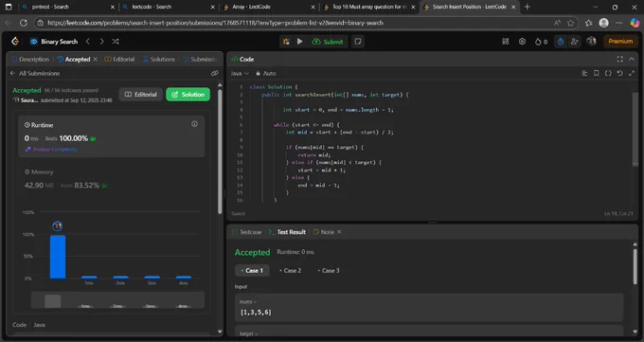
Task: Copy submission link with chain icon
Action: [x=214, y=73]
